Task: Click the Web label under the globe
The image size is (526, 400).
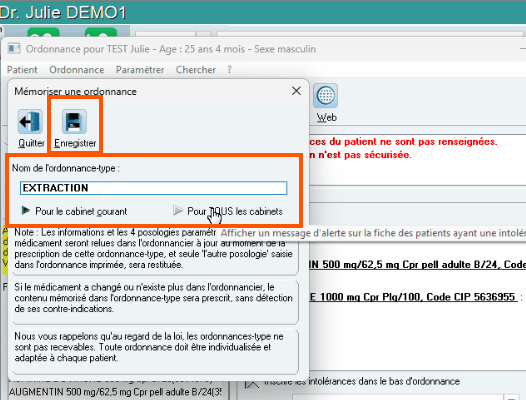Action: tap(327, 117)
